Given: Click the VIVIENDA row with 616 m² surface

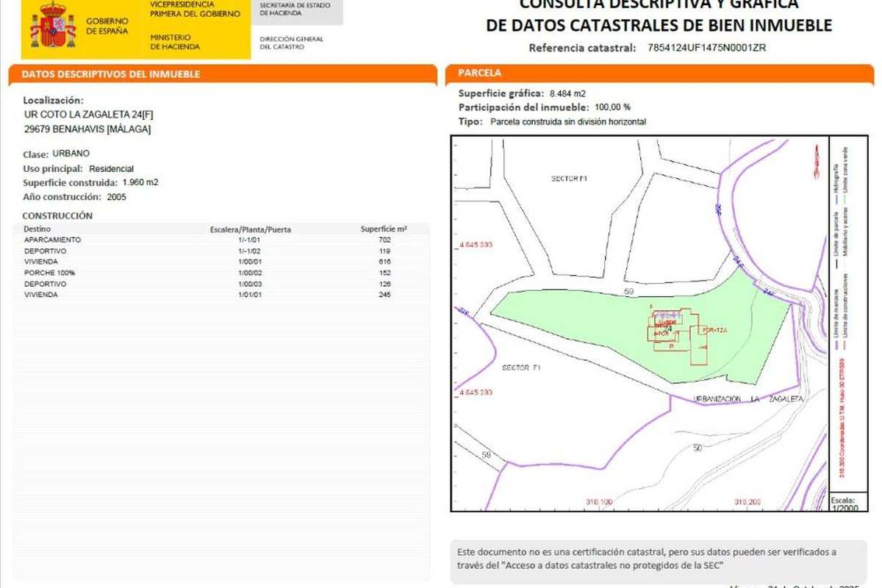Looking at the screenshot, I should 41,262.
